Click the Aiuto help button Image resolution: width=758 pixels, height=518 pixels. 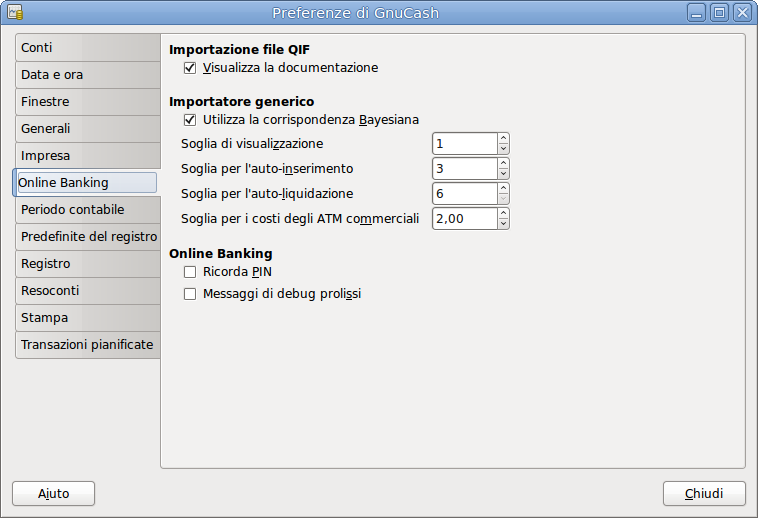(53, 493)
